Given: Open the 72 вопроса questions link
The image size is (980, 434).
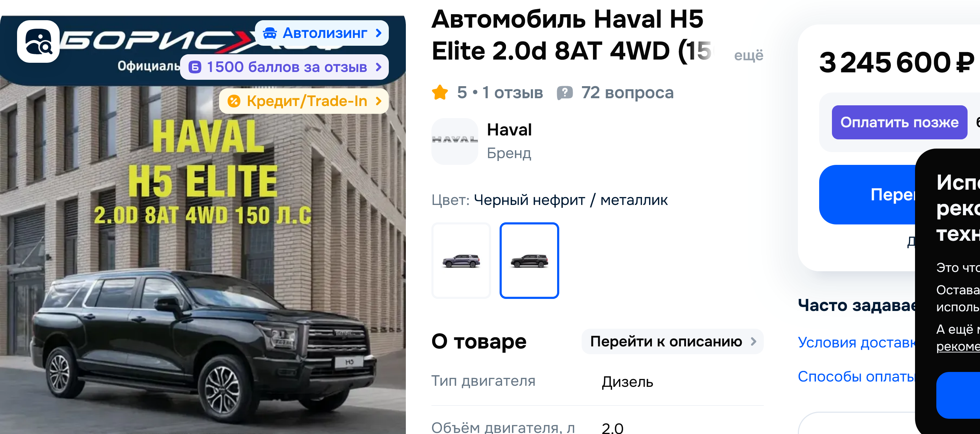Looking at the screenshot, I should point(627,93).
